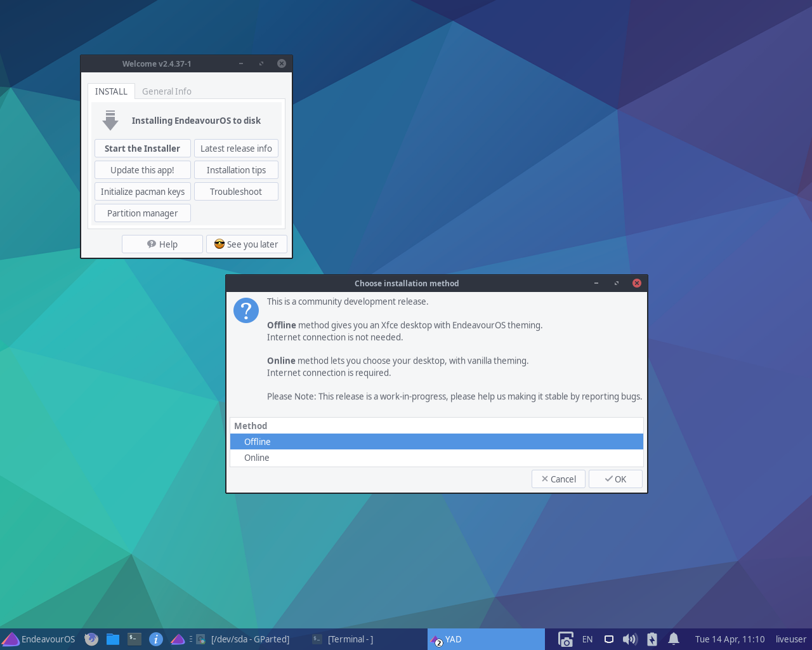This screenshot has width=812, height=650.
Task: Launch the Partition manager
Action: (x=142, y=213)
